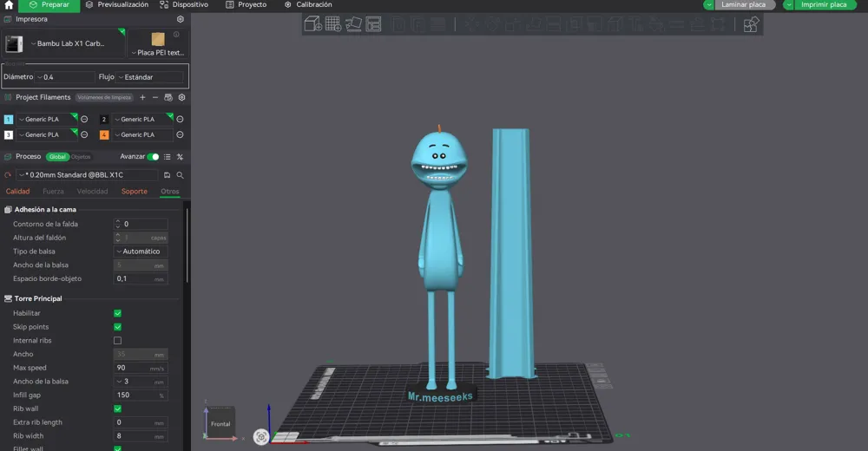
Task: Switch to the Previsualización tab
Action: (117, 5)
